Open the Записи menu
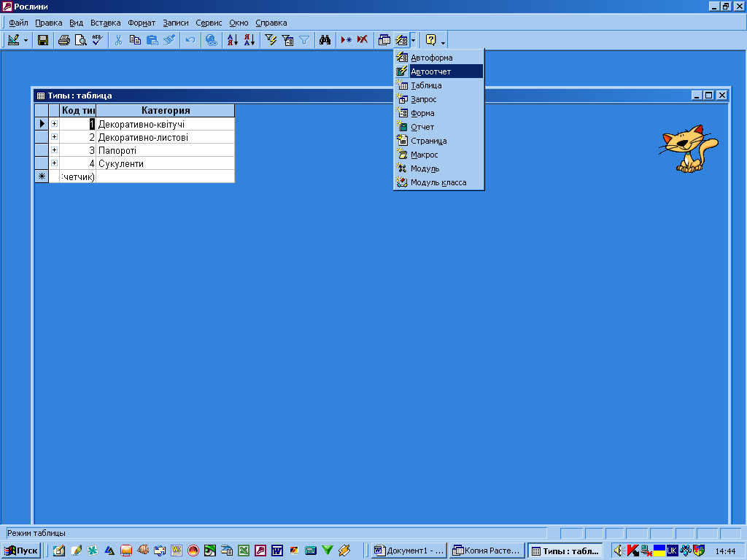 point(175,23)
